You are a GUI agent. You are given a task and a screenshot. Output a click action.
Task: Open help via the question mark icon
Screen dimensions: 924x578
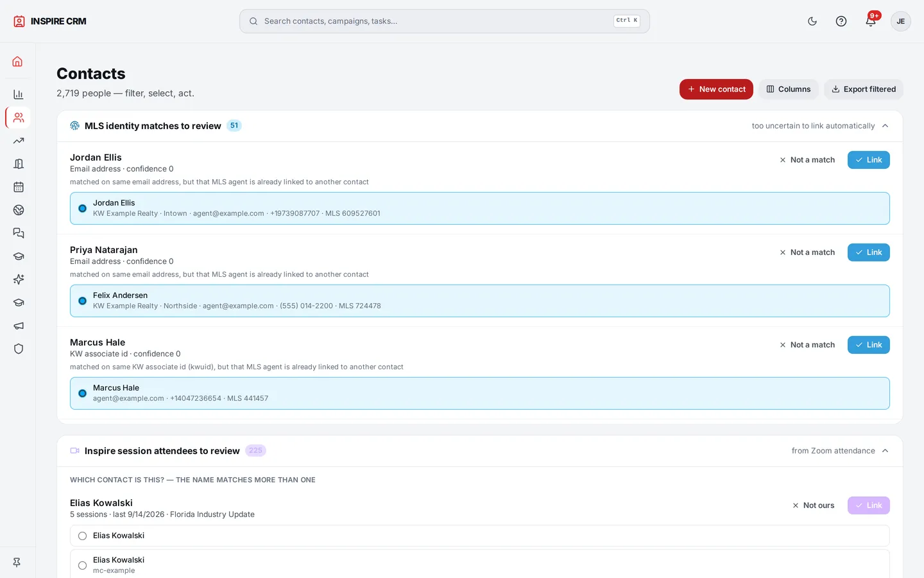[841, 21]
